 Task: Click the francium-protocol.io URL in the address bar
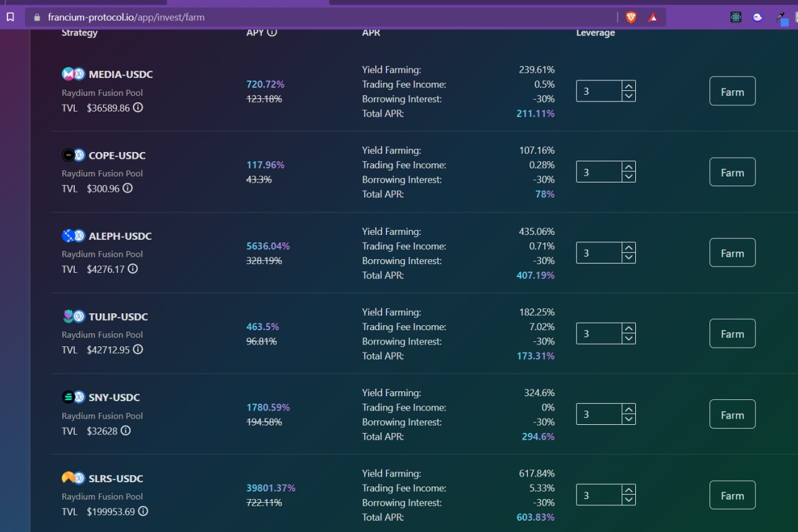(126, 17)
